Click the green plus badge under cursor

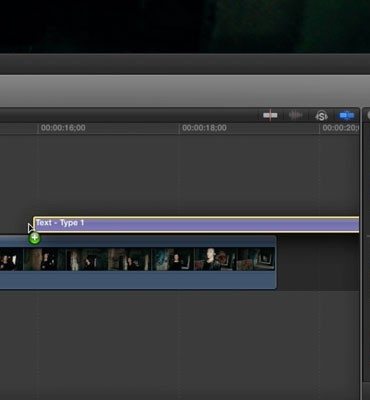click(34, 238)
